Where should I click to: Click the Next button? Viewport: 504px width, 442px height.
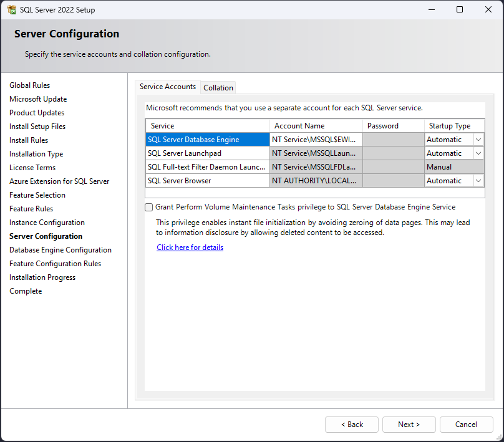point(409,425)
